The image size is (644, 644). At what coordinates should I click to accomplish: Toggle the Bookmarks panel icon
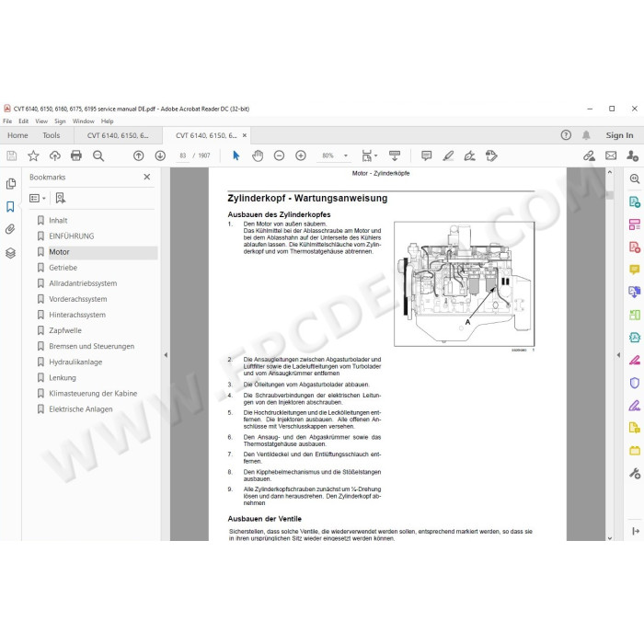point(11,207)
